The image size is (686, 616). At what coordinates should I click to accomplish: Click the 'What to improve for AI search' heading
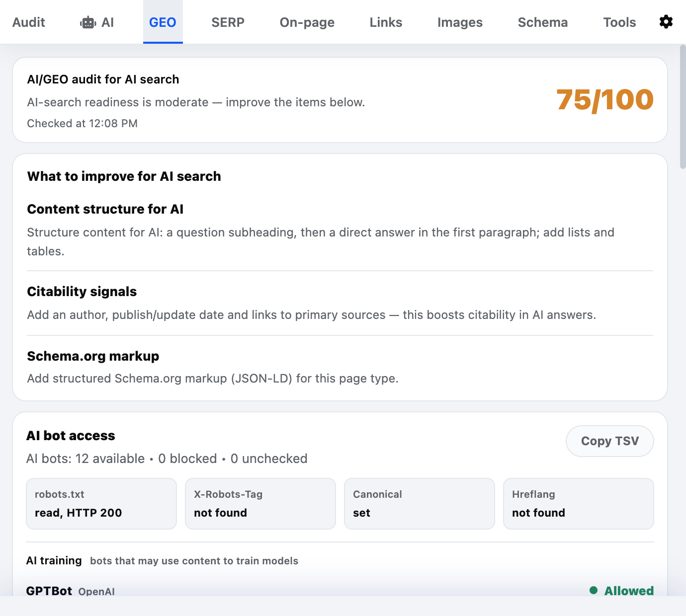click(124, 176)
